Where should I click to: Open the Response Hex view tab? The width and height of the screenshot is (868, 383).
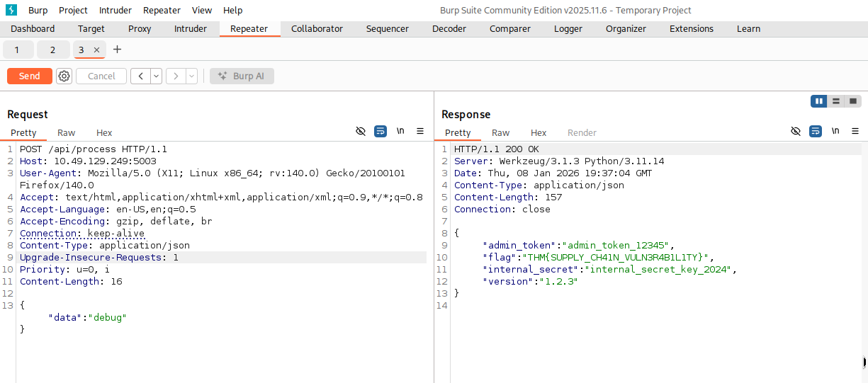click(x=539, y=132)
